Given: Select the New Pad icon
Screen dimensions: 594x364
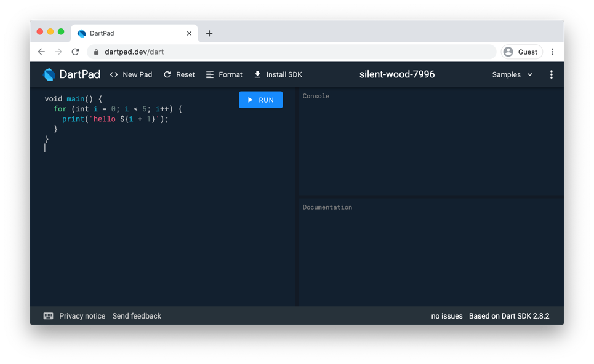Looking at the screenshot, I should [x=113, y=74].
